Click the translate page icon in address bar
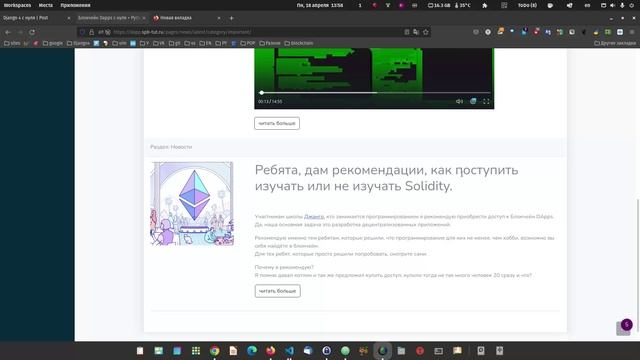Viewport: 640px width, 360px height. point(416,32)
